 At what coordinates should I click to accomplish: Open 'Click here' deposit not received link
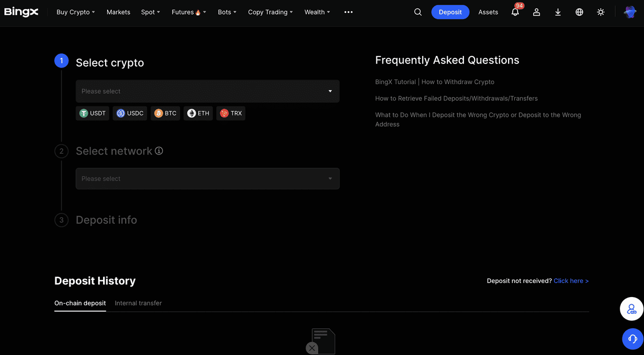(x=571, y=281)
